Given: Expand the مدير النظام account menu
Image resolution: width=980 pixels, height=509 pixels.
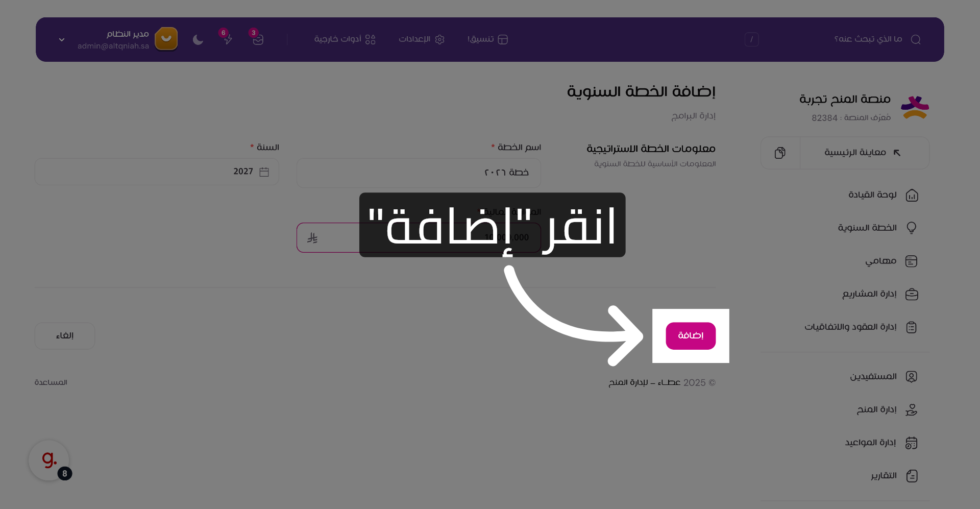Looking at the screenshot, I should [61, 39].
